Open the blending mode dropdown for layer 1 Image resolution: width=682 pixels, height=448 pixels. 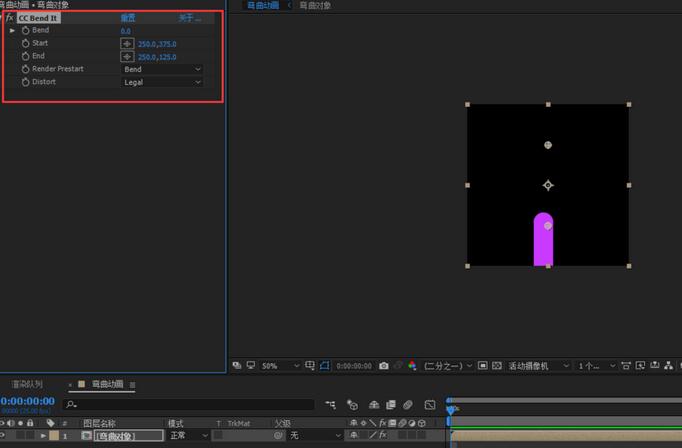(188, 435)
